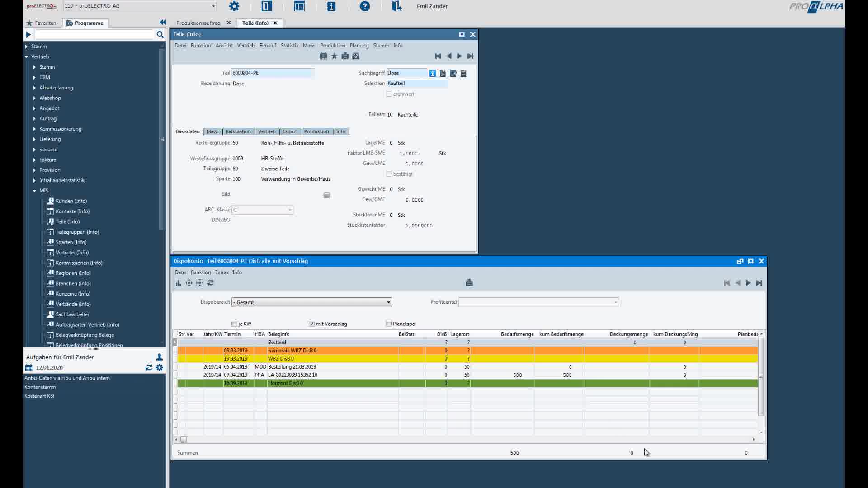Click the refresh icon in Dispokonto toolbar
Image resolution: width=868 pixels, height=488 pixels.
pos(211,283)
